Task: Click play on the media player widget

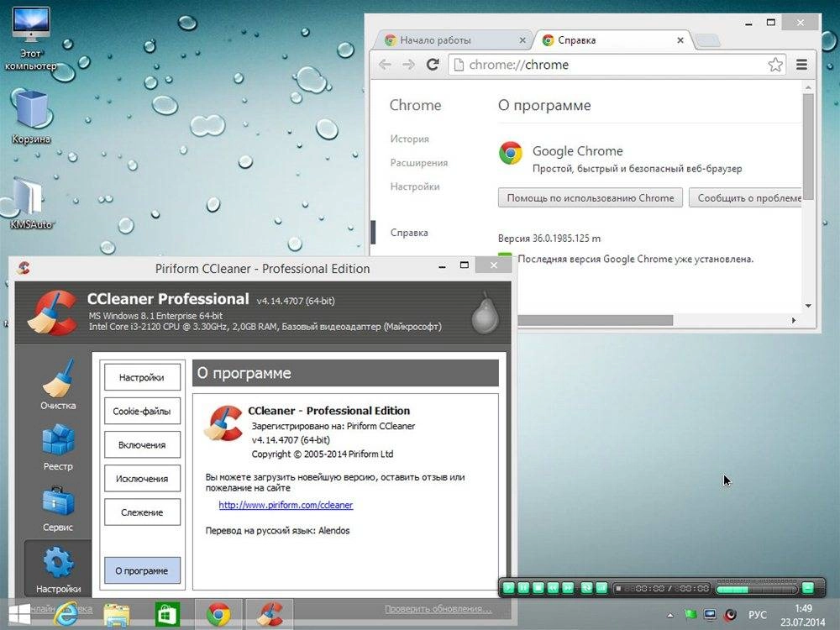Action: [508, 588]
